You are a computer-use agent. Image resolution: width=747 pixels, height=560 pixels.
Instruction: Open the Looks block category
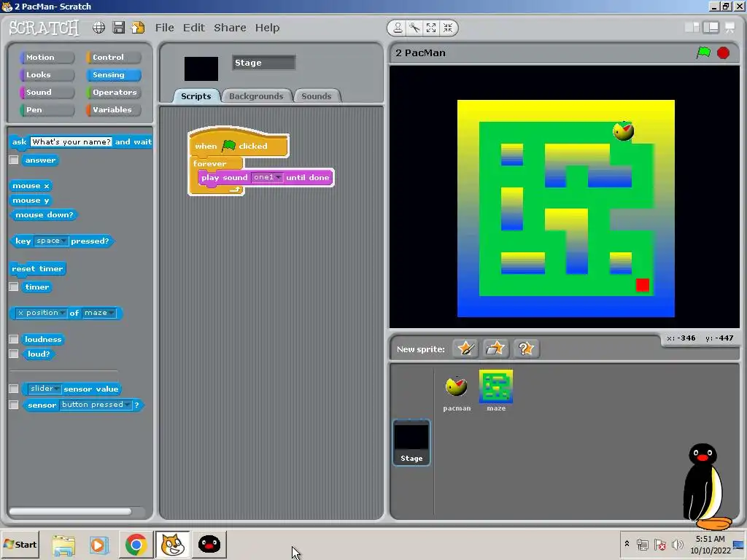[x=47, y=75]
